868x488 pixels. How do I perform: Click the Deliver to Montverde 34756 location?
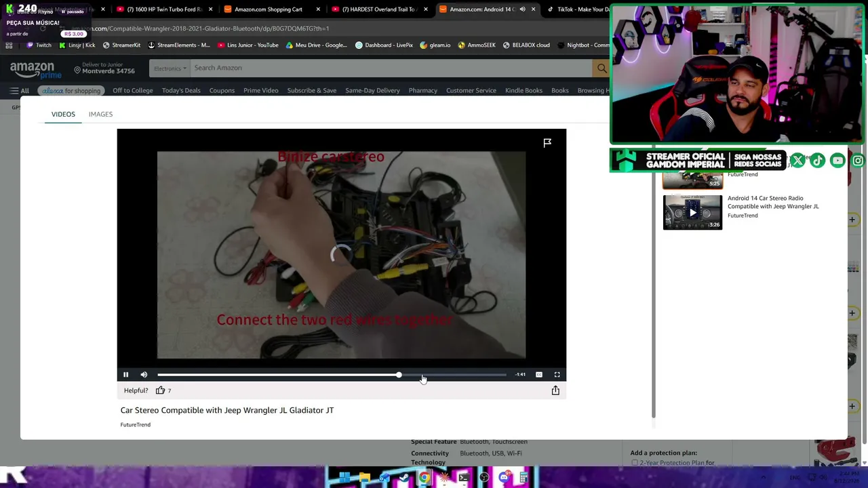click(104, 68)
